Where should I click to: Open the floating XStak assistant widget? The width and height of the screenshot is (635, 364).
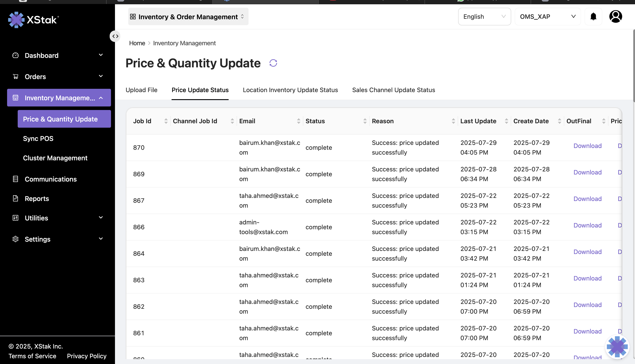pos(617,347)
